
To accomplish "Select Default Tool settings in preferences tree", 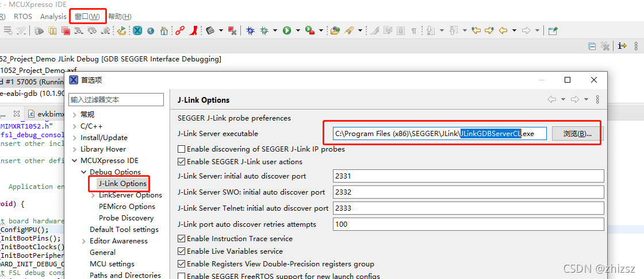I will coord(124,230).
